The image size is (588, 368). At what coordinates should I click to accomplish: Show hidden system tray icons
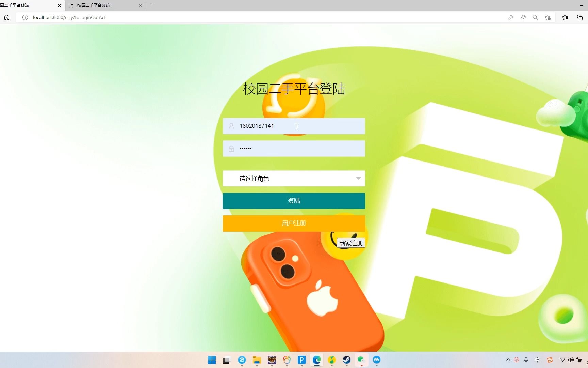pos(508,360)
